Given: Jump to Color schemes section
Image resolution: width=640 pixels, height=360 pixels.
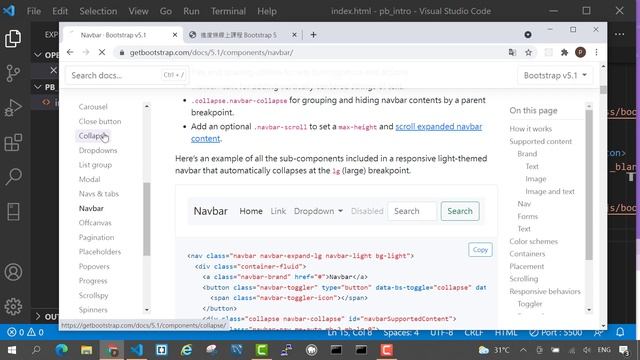Looking at the screenshot, I should 533,241.
